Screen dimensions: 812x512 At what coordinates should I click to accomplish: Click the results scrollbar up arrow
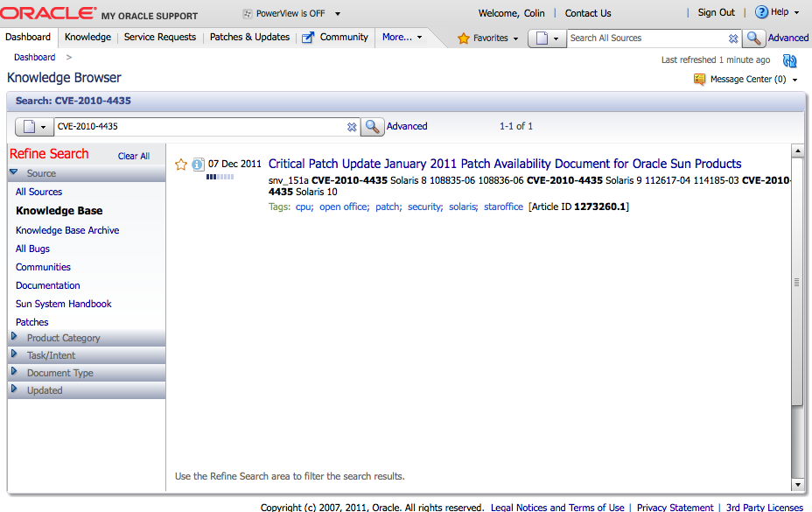click(x=797, y=151)
